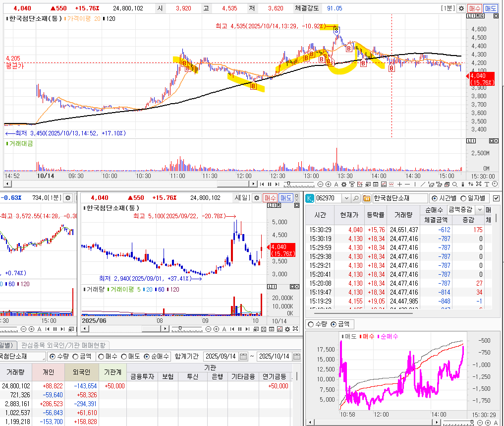Viewport: 504px width, 426px height.
Task: Click the start date field showing 2025/09/14
Action: (x=221, y=357)
